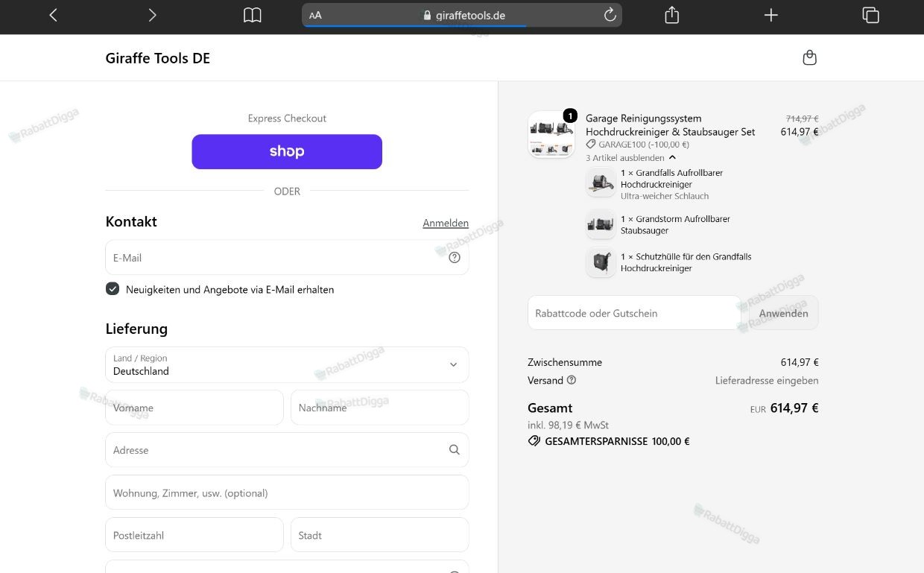Open the shopping bag cart icon
This screenshot has width=924, height=573.
coord(810,58)
